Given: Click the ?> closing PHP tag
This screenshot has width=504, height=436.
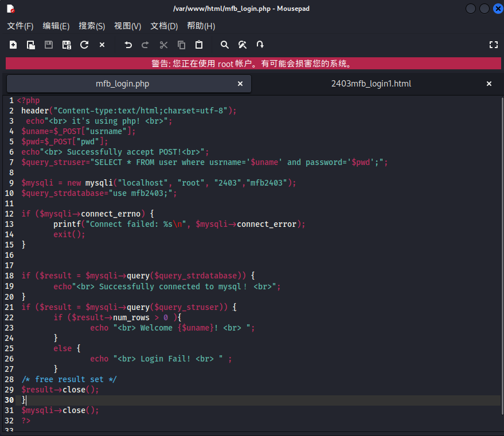Looking at the screenshot, I should [x=26, y=421].
